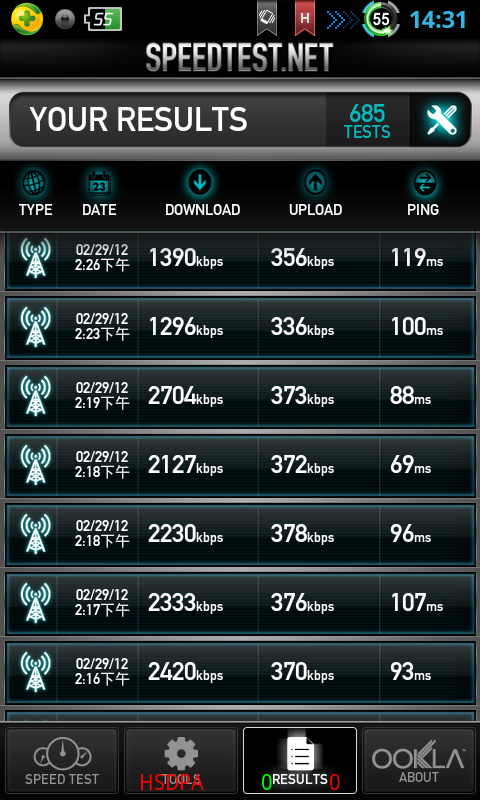Sort by Upload arrow icon
The width and height of the screenshot is (480, 800).
pos(315,183)
